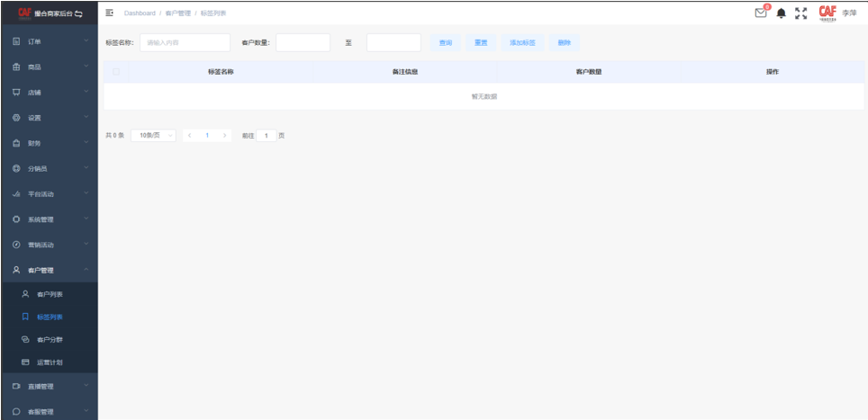Click the 设置 sidebar icon
Screen dimensions: 868x420
tap(16, 118)
